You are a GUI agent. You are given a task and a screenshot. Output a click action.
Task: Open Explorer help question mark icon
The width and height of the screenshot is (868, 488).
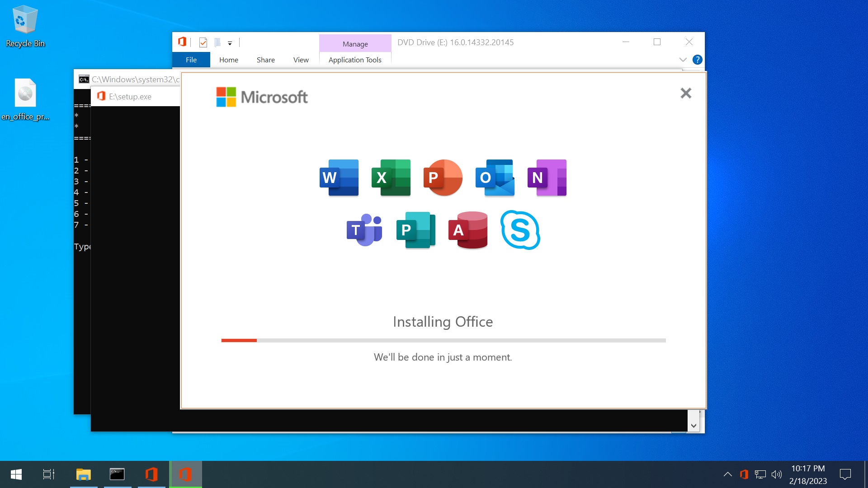click(x=698, y=60)
